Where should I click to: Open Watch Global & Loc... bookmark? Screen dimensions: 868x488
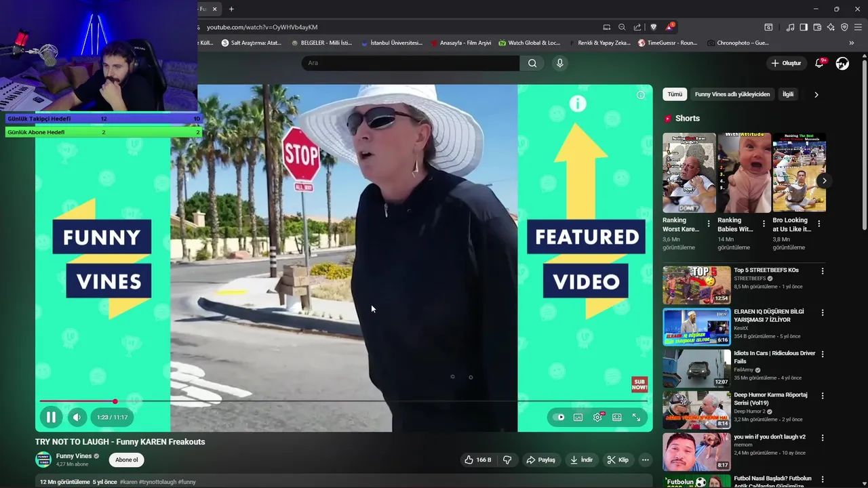click(530, 43)
